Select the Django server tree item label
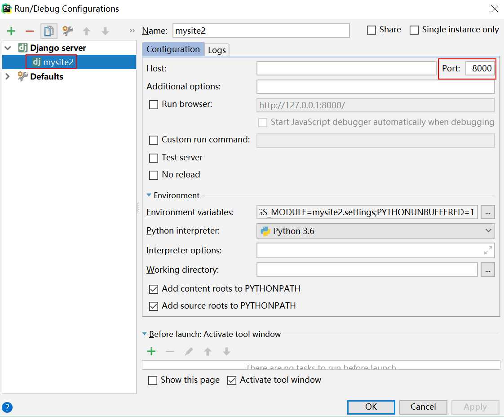Viewport: 504px width, 420px height. pyautogui.click(x=58, y=48)
